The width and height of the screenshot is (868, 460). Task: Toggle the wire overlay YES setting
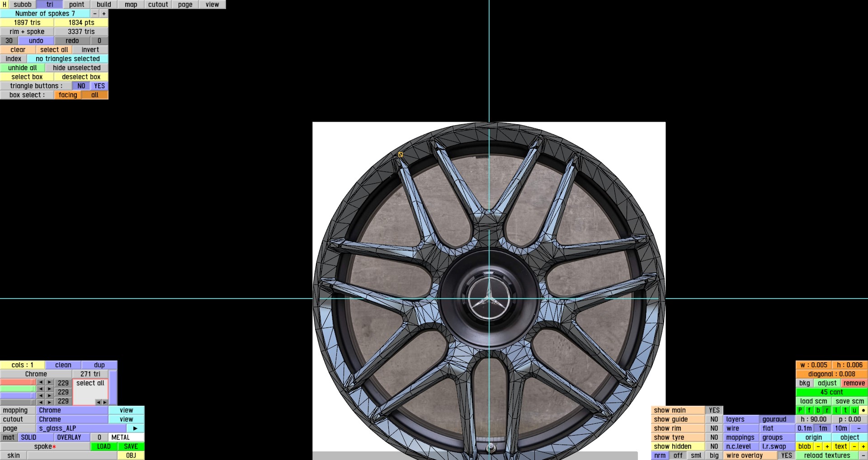[787, 455]
